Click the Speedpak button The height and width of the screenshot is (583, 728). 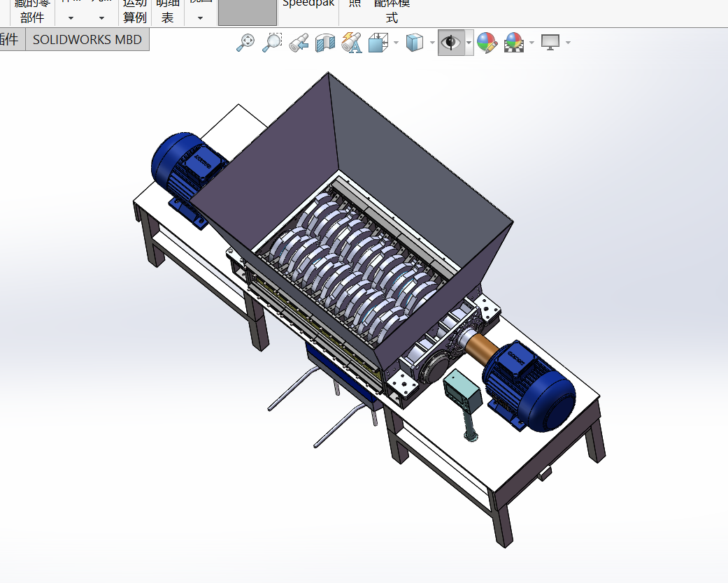308,3
